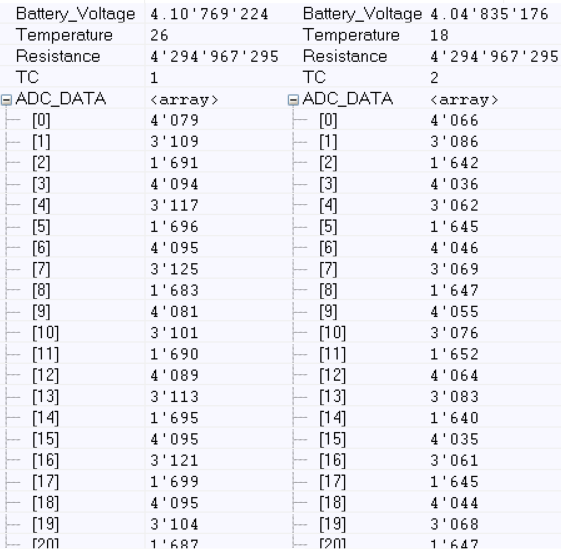
Task: Select right ADC value 4'035
Action: 454,439
